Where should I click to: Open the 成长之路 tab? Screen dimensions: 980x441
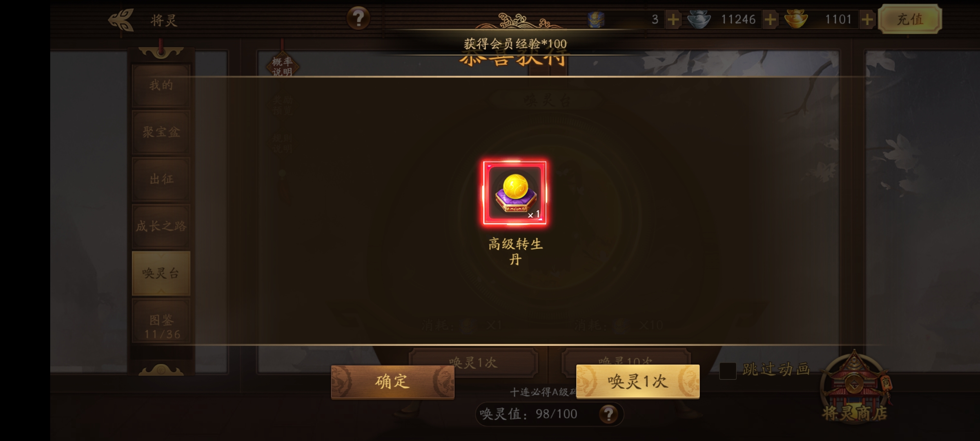point(161,226)
